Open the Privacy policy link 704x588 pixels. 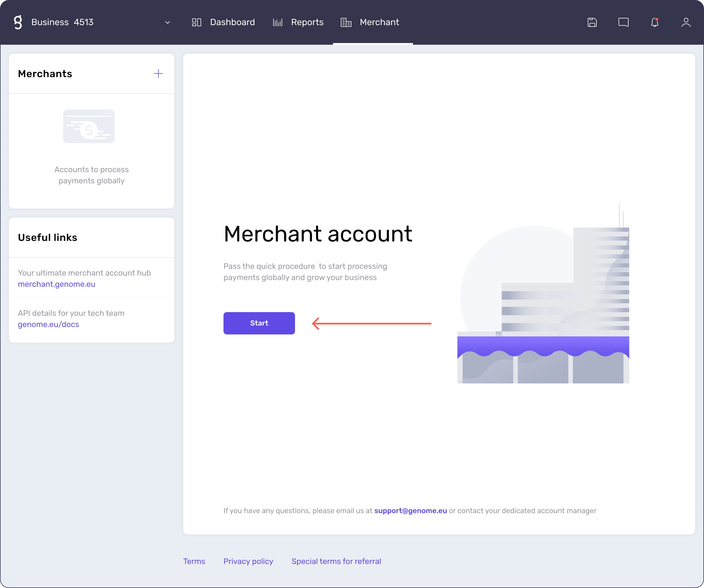[x=248, y=561]
